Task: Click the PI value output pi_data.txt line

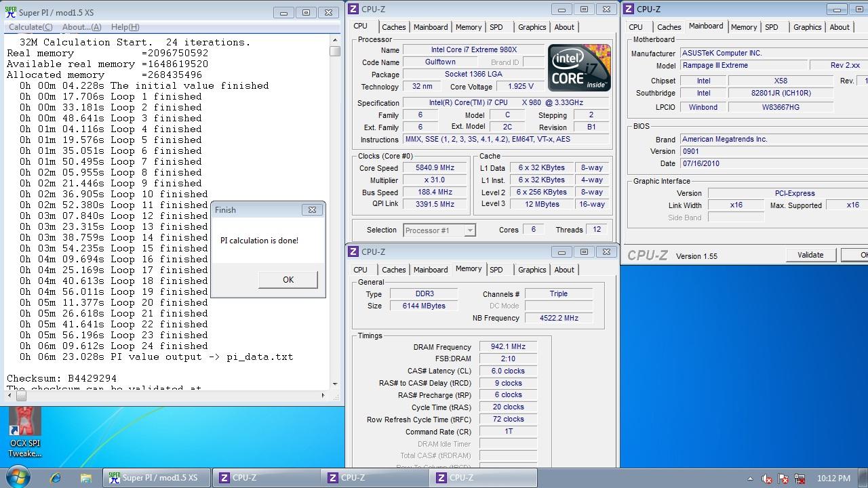Action: coord(156,357)
